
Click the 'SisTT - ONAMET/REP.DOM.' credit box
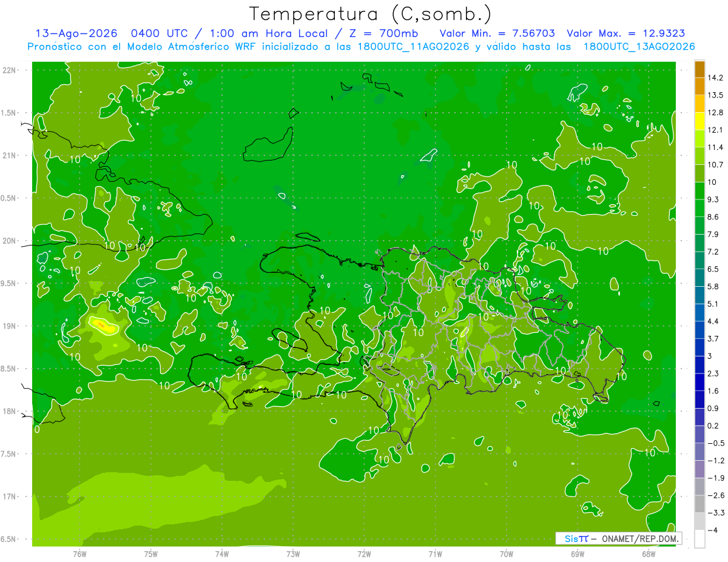pos(619,538)
